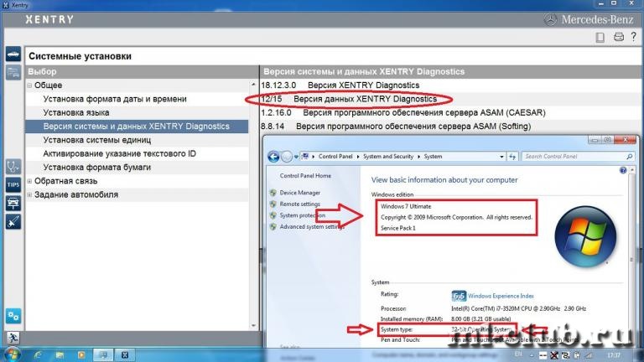644x362 pixels.
Task: Open Remote settings link
Action: pyautogui.click(x=300, y=204)
